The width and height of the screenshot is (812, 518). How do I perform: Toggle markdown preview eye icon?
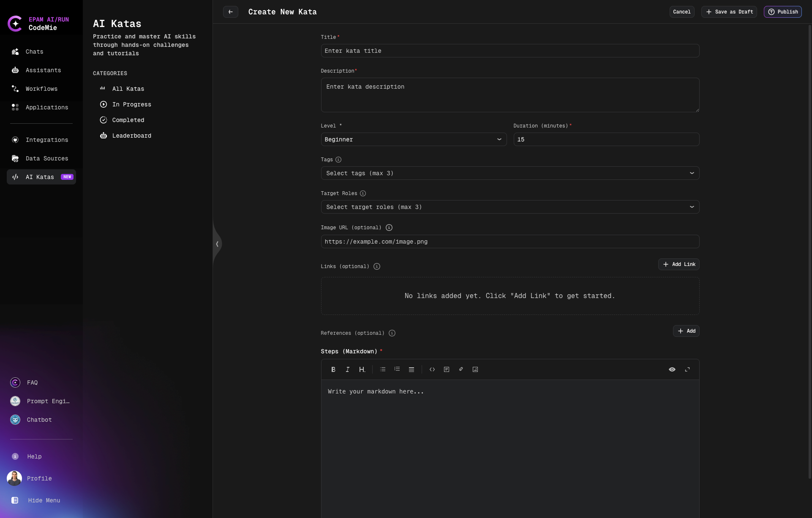point(672,369)
